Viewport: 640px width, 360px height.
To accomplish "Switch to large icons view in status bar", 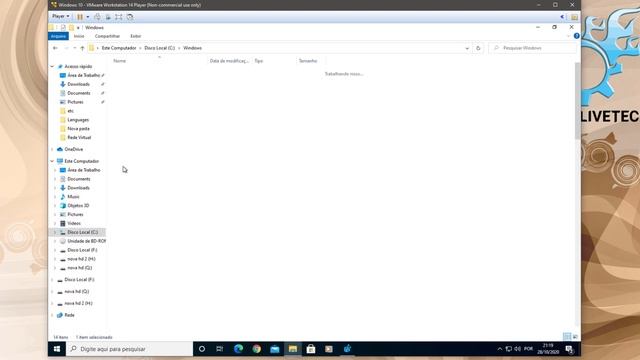I will click(575, 336).
